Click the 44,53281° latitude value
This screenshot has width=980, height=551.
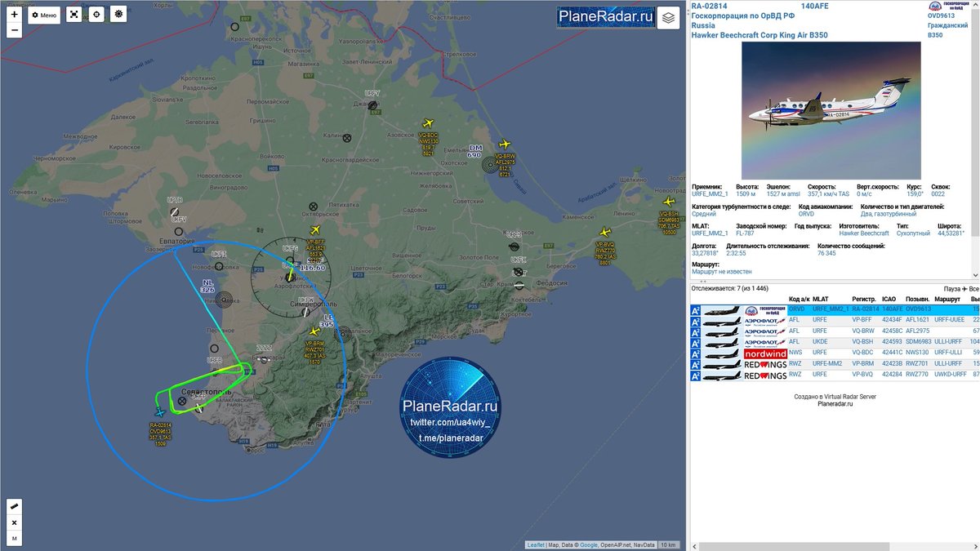951,233
